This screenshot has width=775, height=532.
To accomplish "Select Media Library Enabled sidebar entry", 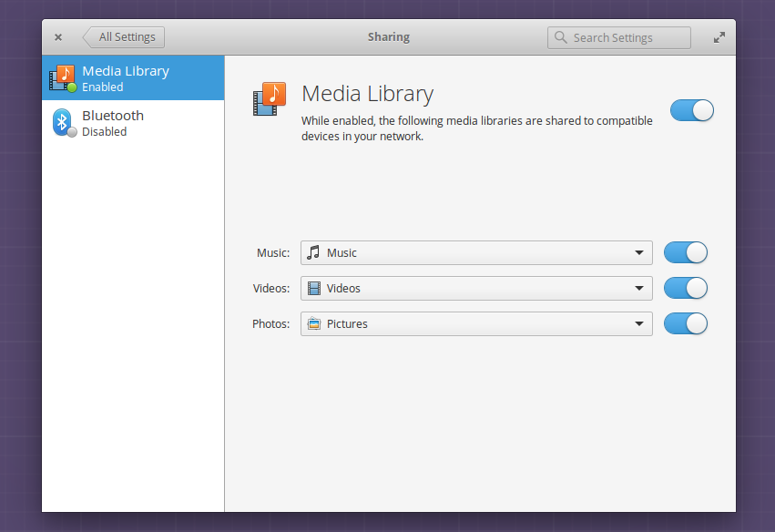I will [133, 78].
